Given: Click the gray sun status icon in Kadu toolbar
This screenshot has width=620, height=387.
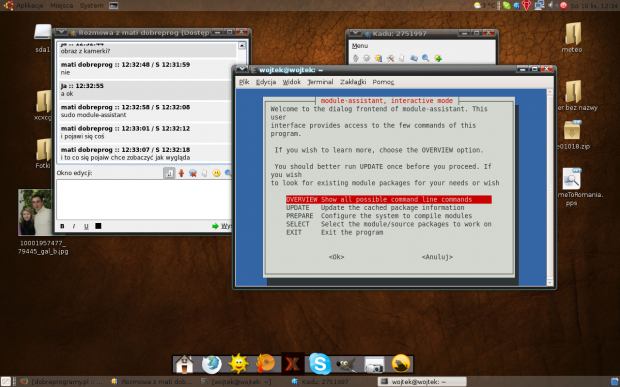Looking at the screenshot, I should coord(367,58).
